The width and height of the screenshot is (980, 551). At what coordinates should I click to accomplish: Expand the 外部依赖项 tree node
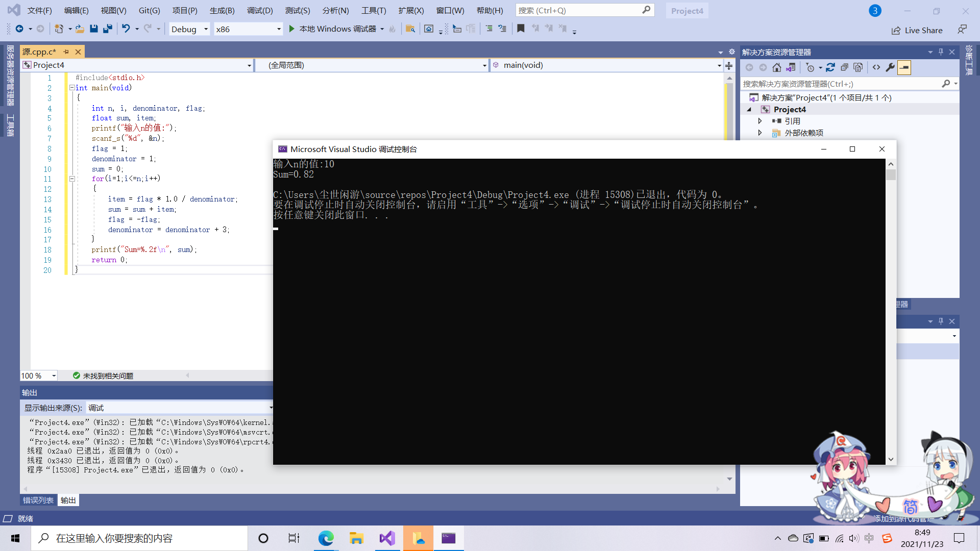point(760,133)
